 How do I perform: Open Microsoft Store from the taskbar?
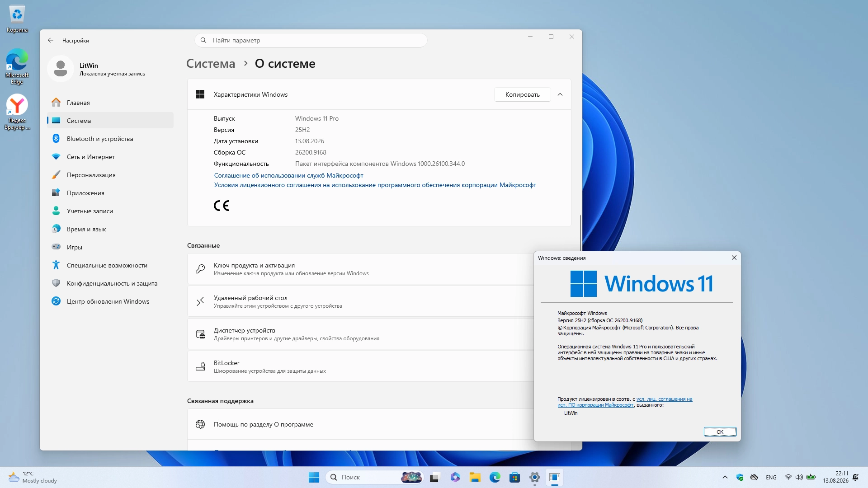(x=514, y=477)
